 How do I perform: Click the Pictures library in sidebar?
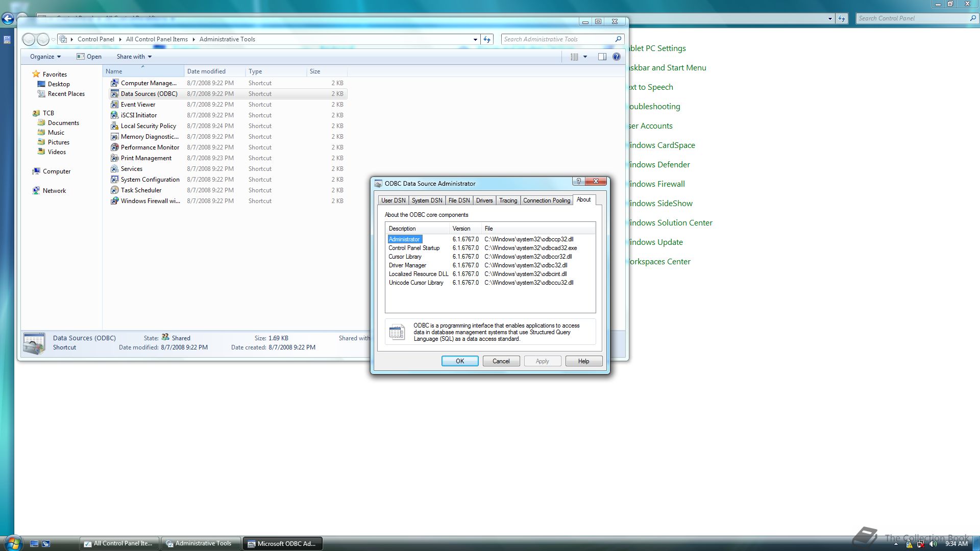click(58, 142)
